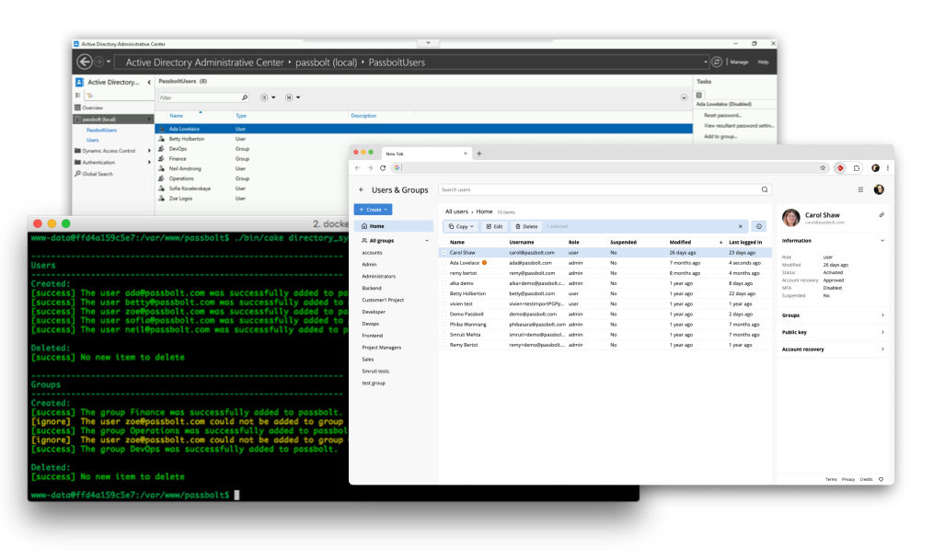Select the Backend group in the Passbolt sidebar
The height and width of the screenshot is (560, 933).
(372, 289)
